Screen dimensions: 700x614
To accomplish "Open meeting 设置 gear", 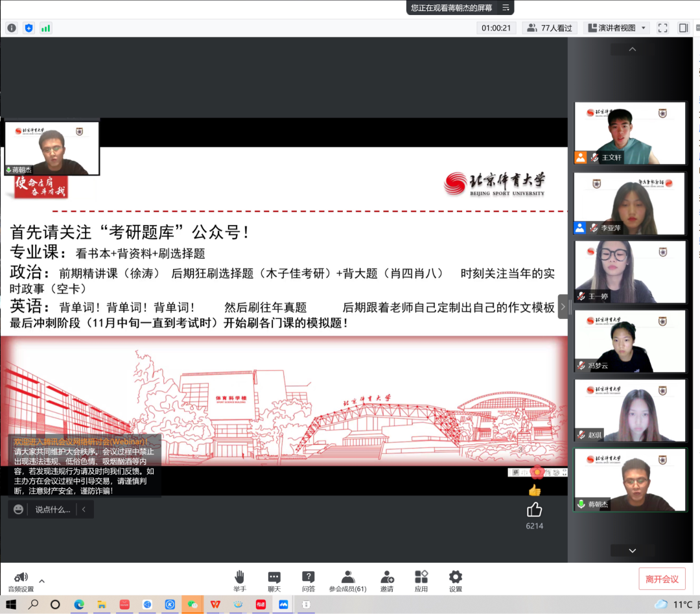I will (x=456, y=582).
